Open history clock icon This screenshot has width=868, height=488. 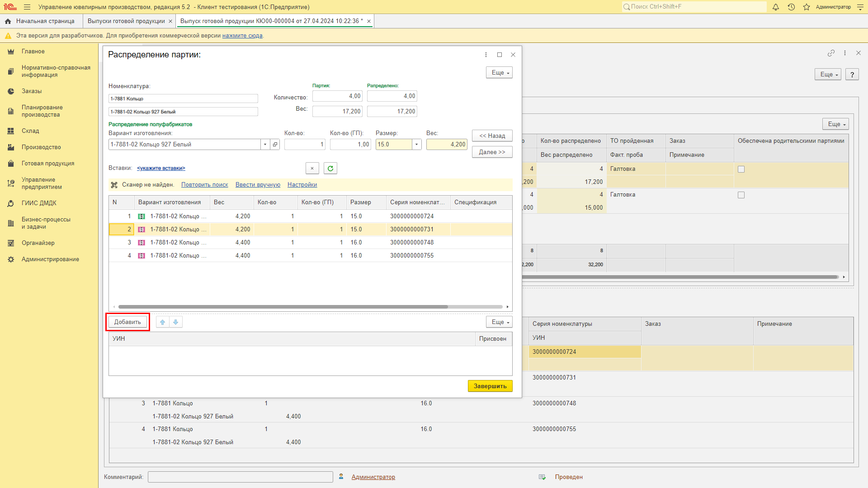point(791,7)
